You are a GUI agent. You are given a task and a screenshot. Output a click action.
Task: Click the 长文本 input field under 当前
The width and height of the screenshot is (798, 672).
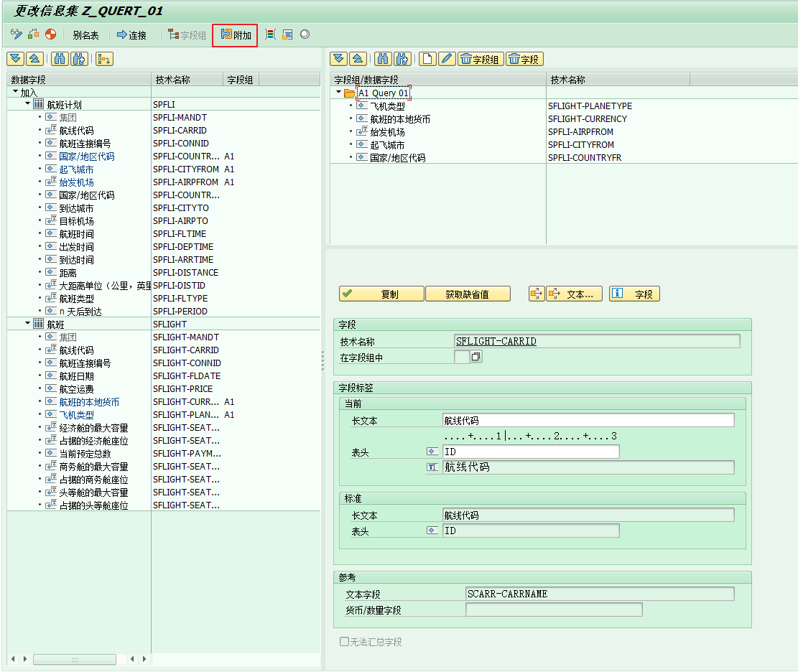click(588, 420)
